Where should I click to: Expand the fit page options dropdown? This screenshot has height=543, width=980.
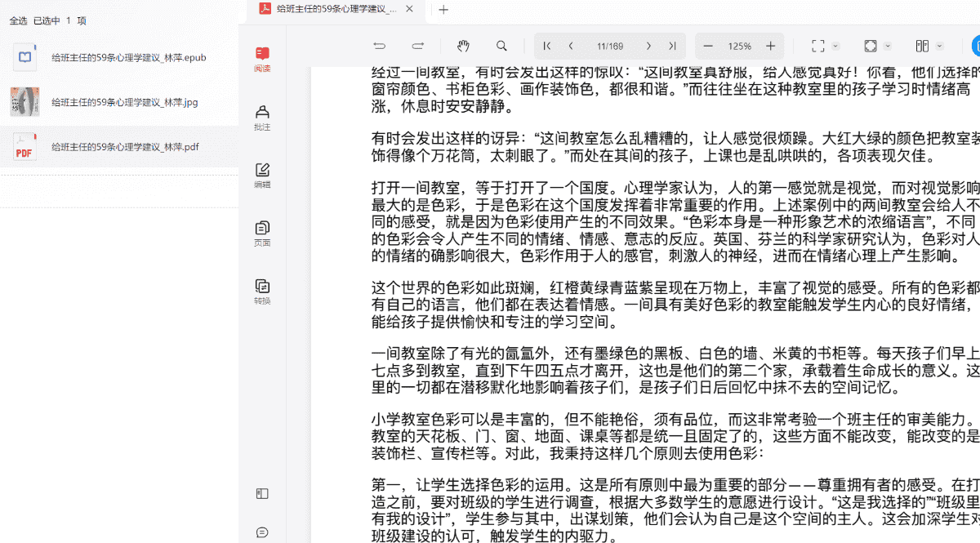coord(888,47)
